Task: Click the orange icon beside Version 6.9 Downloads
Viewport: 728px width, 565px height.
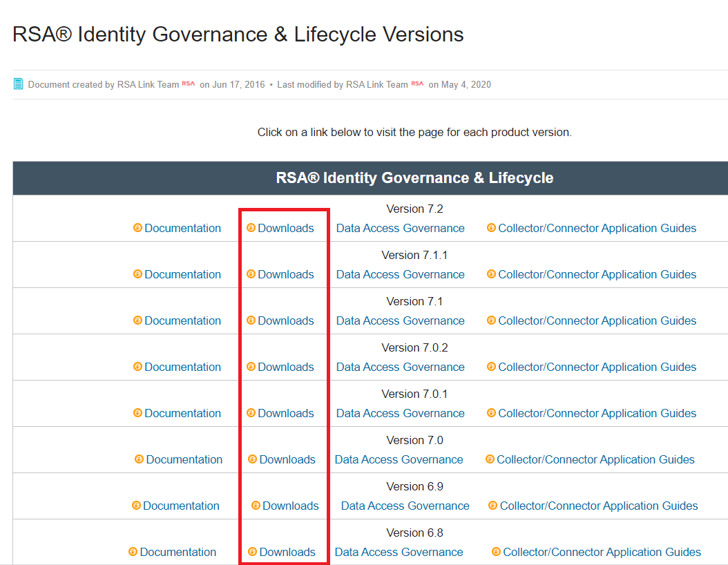Action: [256, 506]
